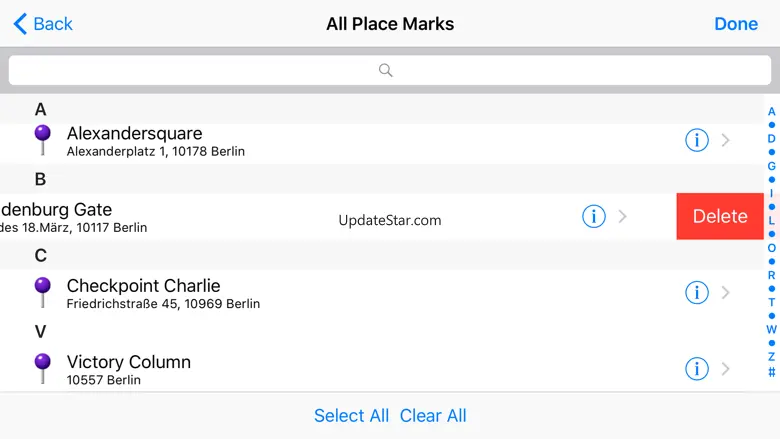
Task: Tap Clear All in bottom toolbar
Action: (x=433, y=416)
